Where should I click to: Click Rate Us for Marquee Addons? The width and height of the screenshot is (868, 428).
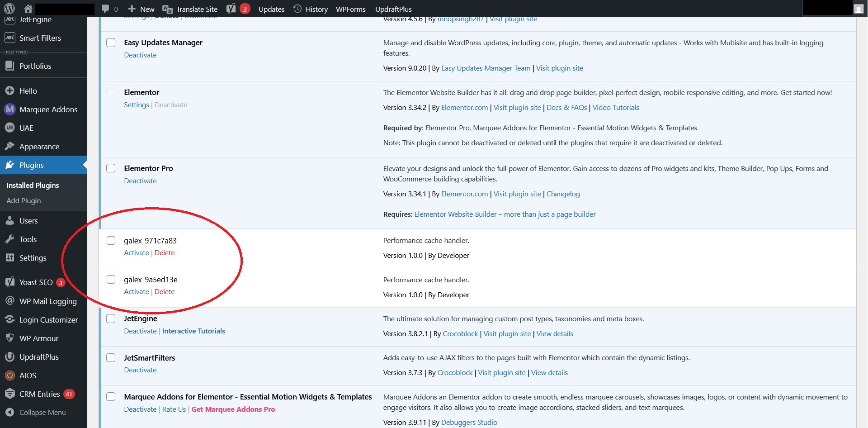click(174, 409)
